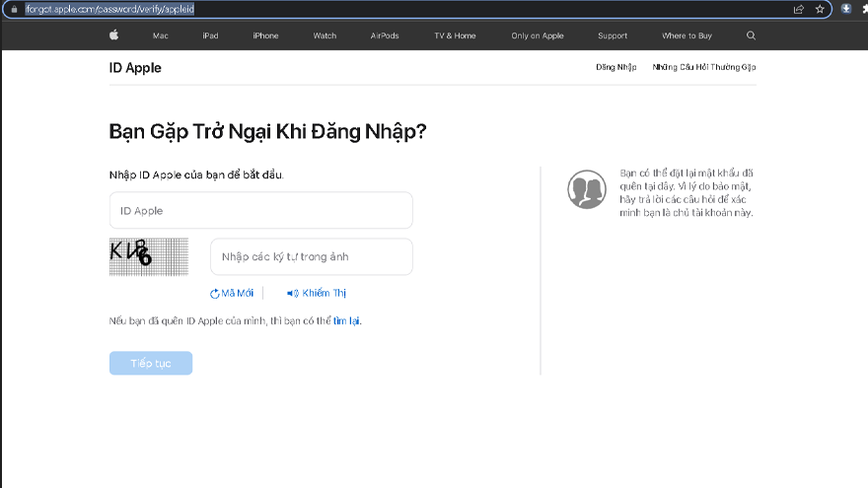Open the Mac menu item
This screenshot has height=488, width=868.
[x=160, y=35]
